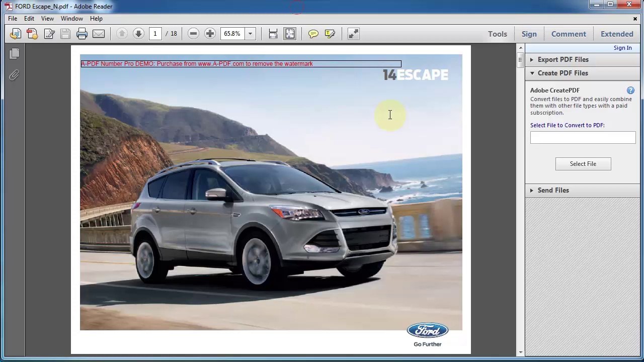Viewport: 644px width, 362px height.
Task: Click the Fit width scrolling icon
Action: click(x=273, y=34)
